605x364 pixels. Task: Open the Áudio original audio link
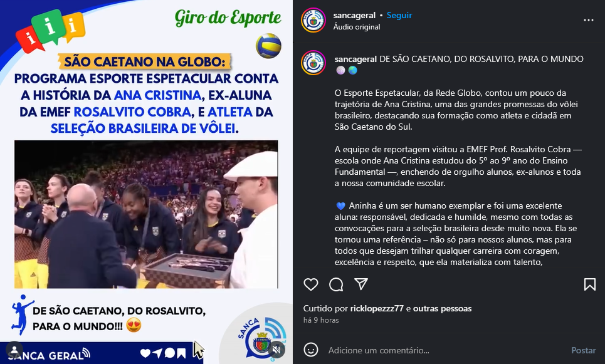(357, 27)
